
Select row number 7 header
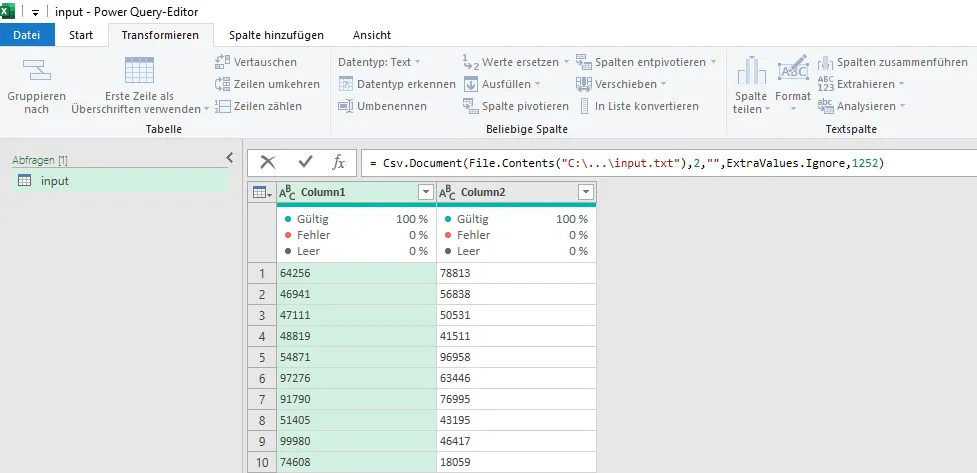[262, 399]
